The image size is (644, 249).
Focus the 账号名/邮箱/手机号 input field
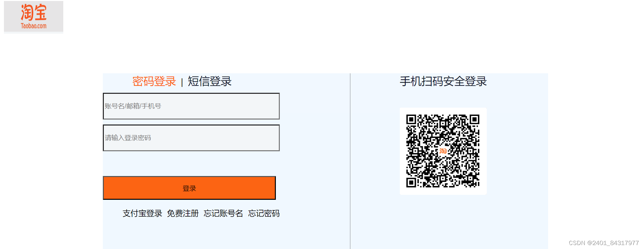click(x=191, y=106)
